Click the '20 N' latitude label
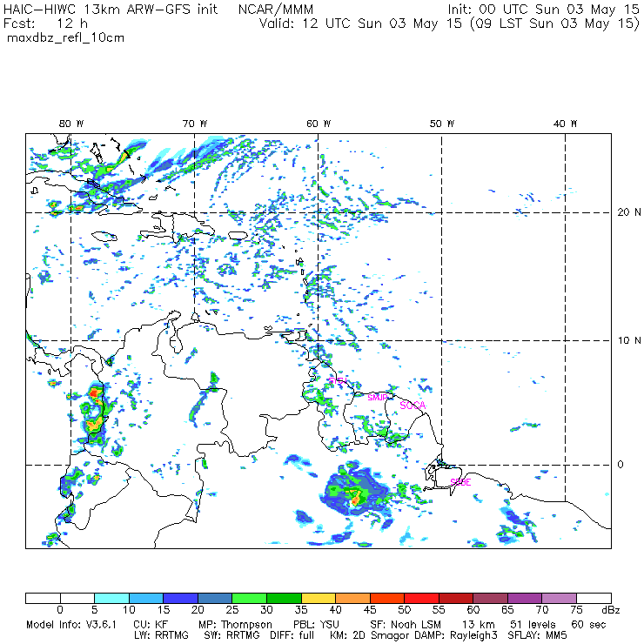Viewport: 644px width, 644px height. coord(629,212)
